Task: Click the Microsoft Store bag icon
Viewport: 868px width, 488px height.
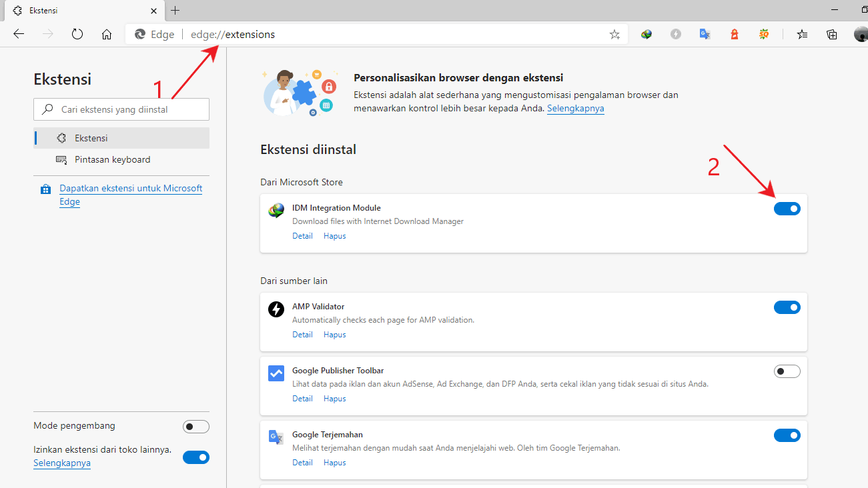Action: [45, 189]
